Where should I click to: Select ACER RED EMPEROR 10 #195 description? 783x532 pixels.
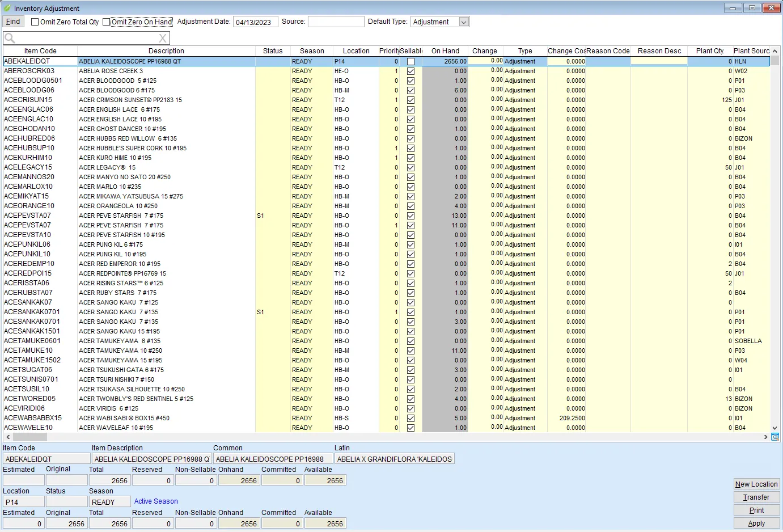point(120,264)
